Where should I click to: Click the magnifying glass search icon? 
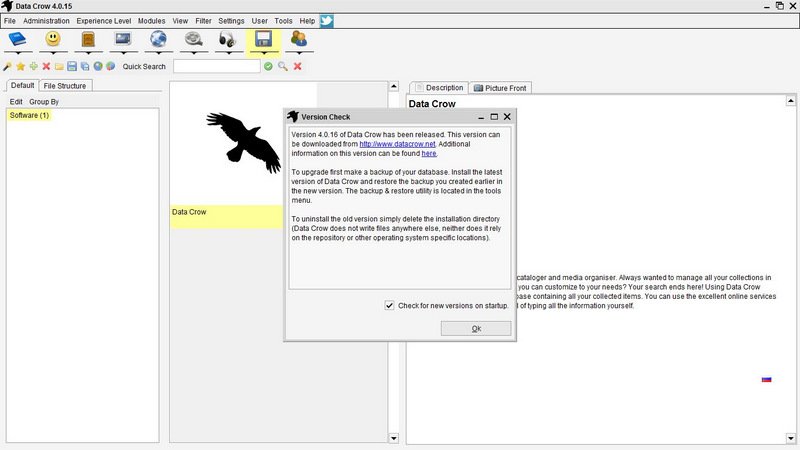[283, 66]
